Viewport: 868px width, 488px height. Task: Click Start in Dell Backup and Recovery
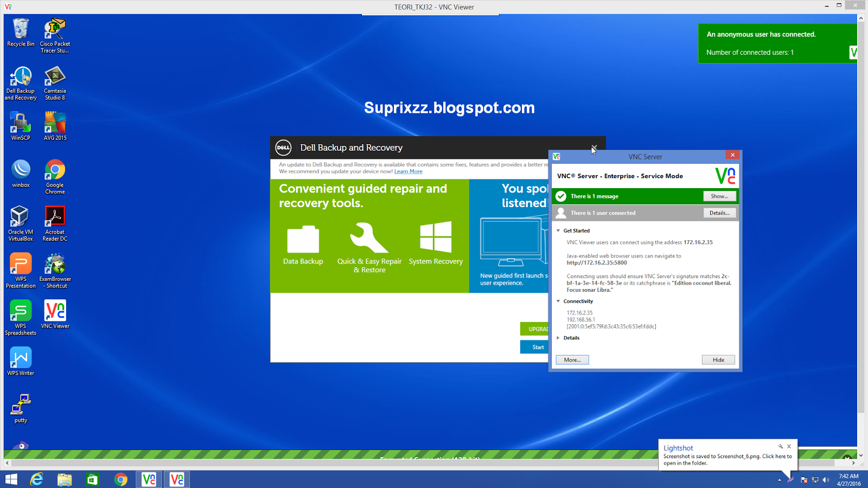coord(535,347)
